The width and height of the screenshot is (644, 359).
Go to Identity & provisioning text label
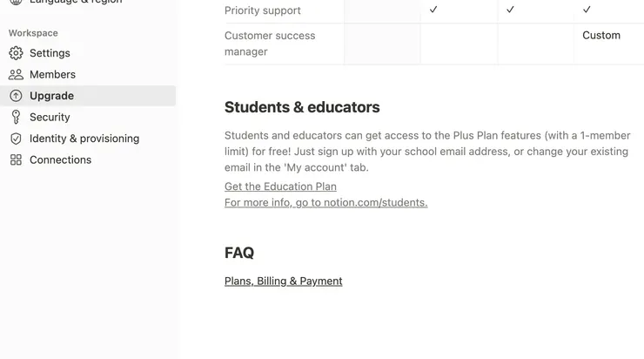[x=84, y=139]
